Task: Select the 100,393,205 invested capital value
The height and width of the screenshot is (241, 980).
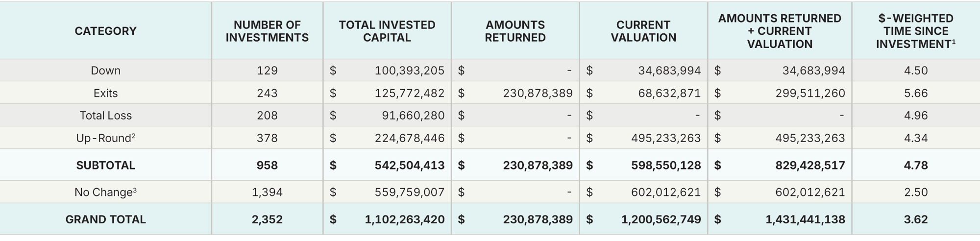Action: coord(409,71)
